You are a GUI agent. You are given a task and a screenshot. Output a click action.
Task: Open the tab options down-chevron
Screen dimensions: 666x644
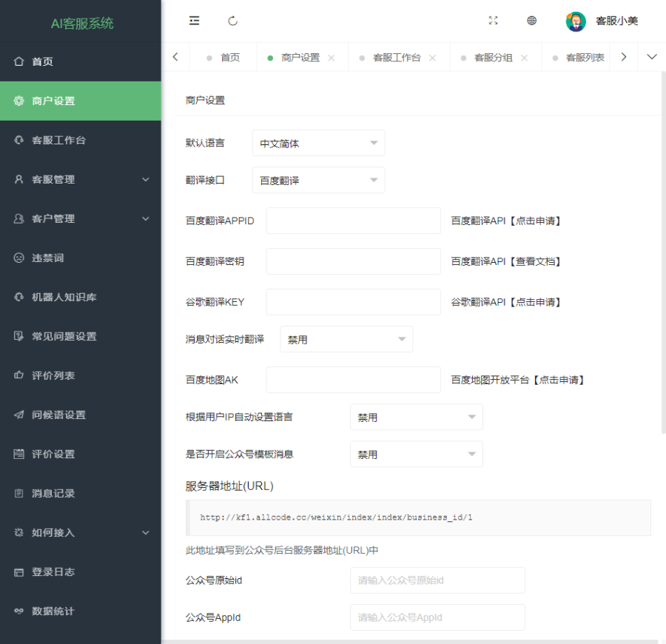coord(651,57)
